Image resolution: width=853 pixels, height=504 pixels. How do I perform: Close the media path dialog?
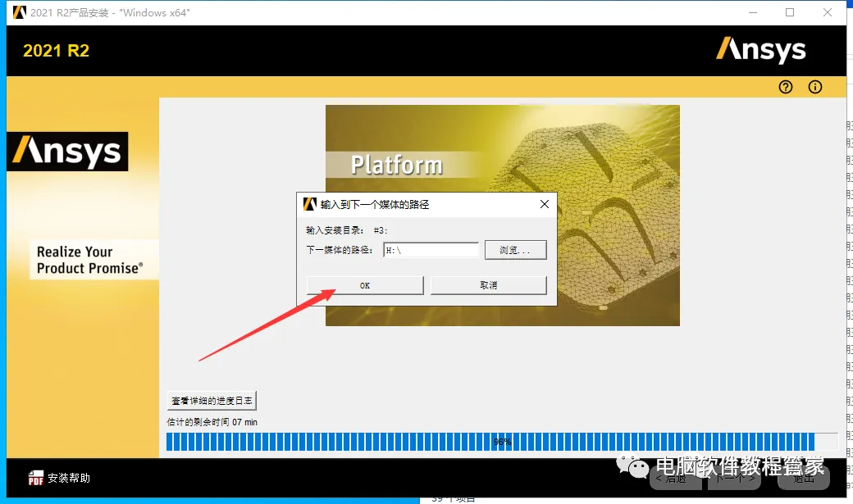tap(545, 204)
